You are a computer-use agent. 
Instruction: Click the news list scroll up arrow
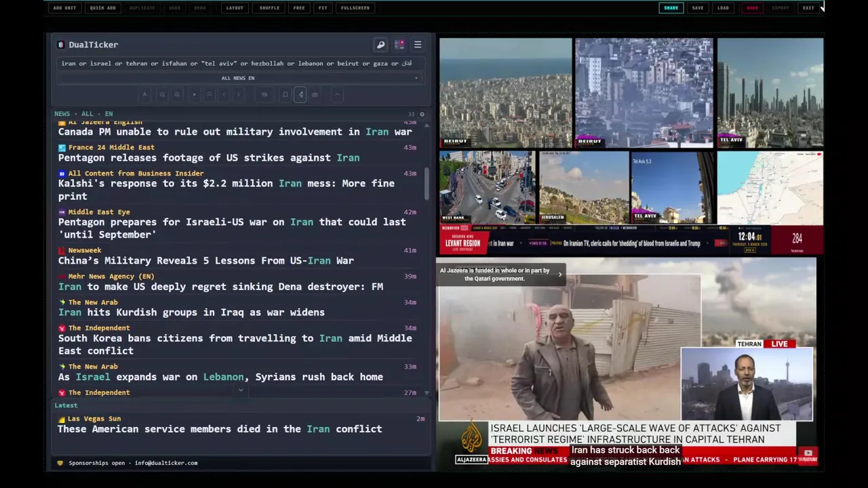coord(427,125)
